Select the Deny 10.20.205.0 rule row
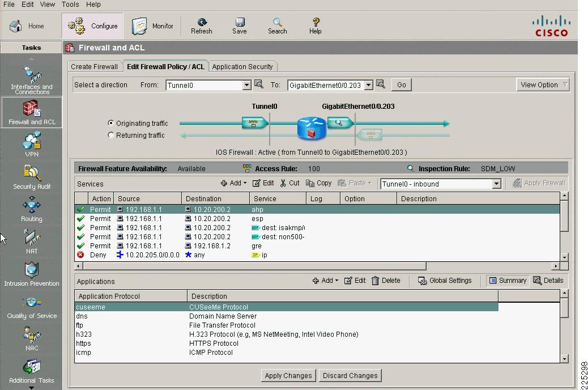The image size is (588, 390). pyautogui.click(x=317, y=255)
